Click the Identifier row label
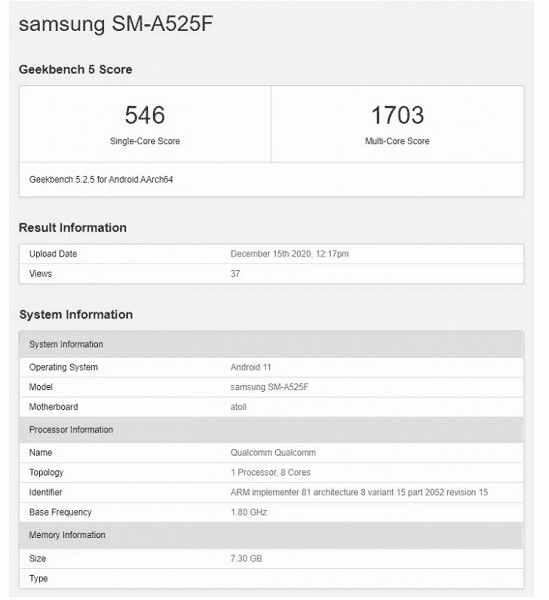 pos(46,492)
